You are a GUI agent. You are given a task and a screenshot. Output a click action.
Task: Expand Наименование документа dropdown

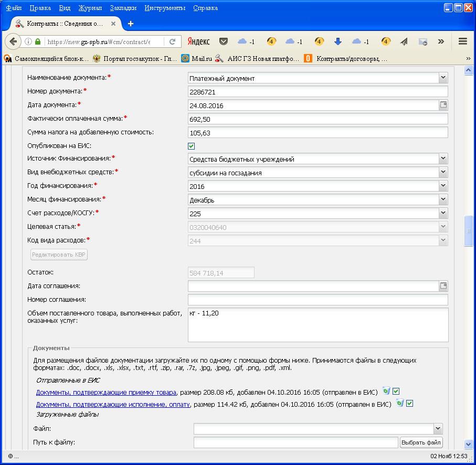pos(443,78)
